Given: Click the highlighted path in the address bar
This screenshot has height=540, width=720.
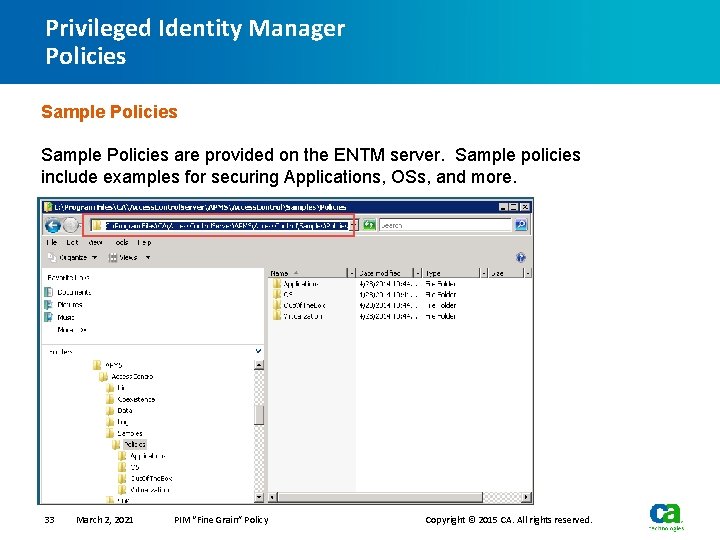Looking at the screenshot, I should pyautogui.click(x=226, y=225).
